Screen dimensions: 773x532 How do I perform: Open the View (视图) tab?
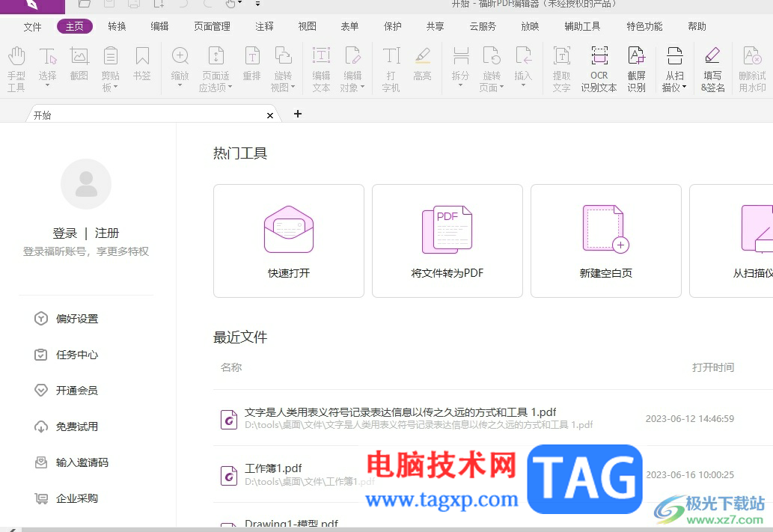click(307, 27)
